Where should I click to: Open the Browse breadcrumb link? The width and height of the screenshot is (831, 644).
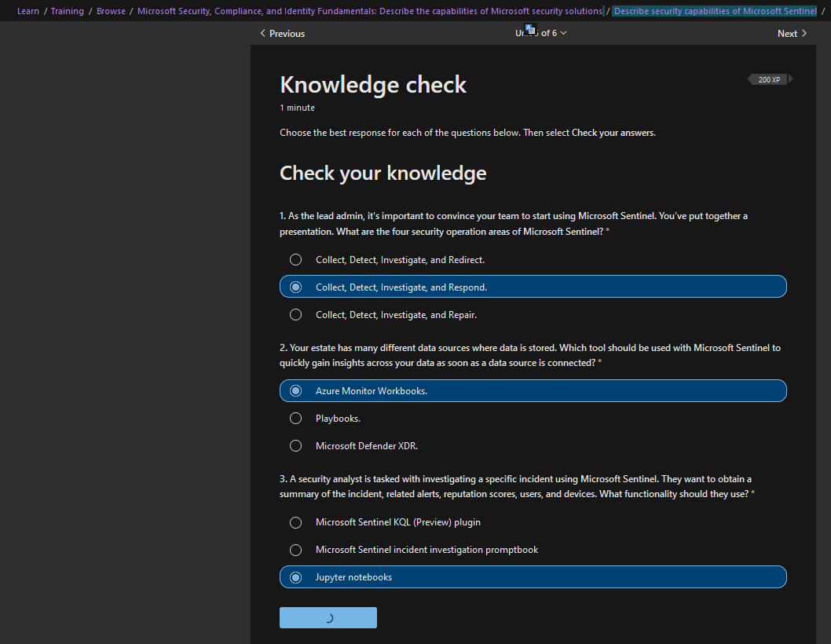pos(111,11)
